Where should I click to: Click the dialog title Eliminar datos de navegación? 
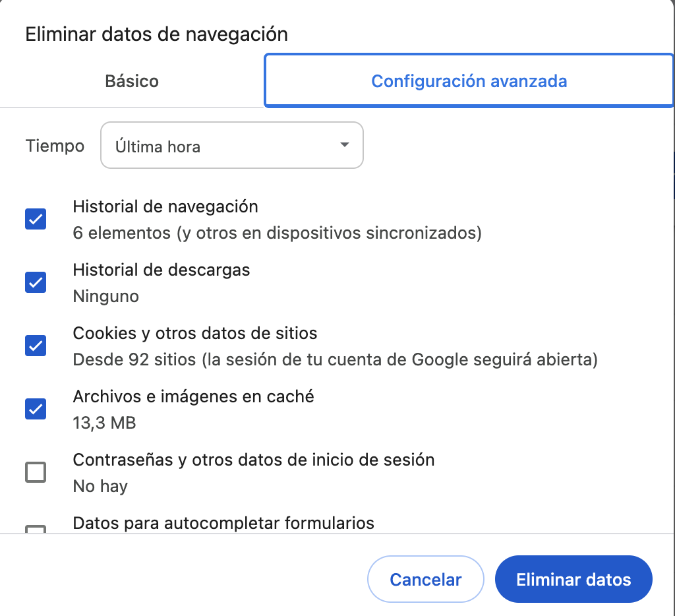click(156, 34)
